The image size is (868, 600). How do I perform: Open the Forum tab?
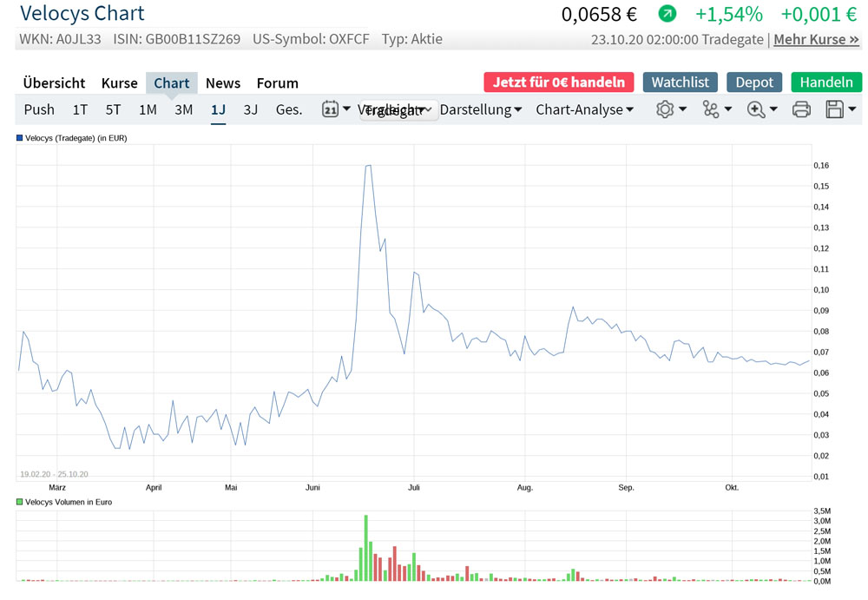tap(278, 83)
